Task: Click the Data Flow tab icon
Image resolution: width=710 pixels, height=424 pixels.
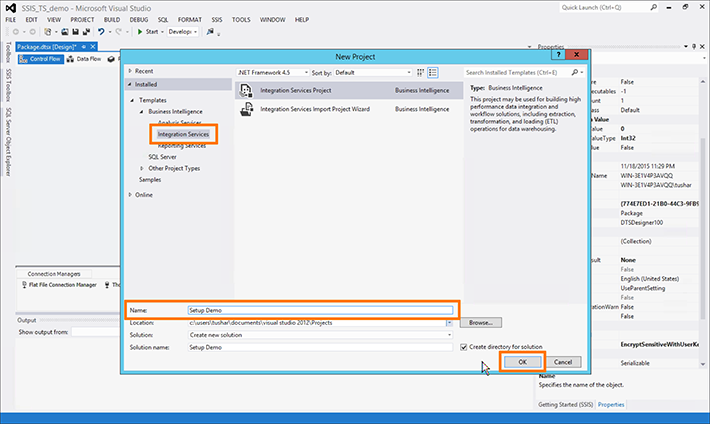Action: pyautogui.click(x=70, y=59)
